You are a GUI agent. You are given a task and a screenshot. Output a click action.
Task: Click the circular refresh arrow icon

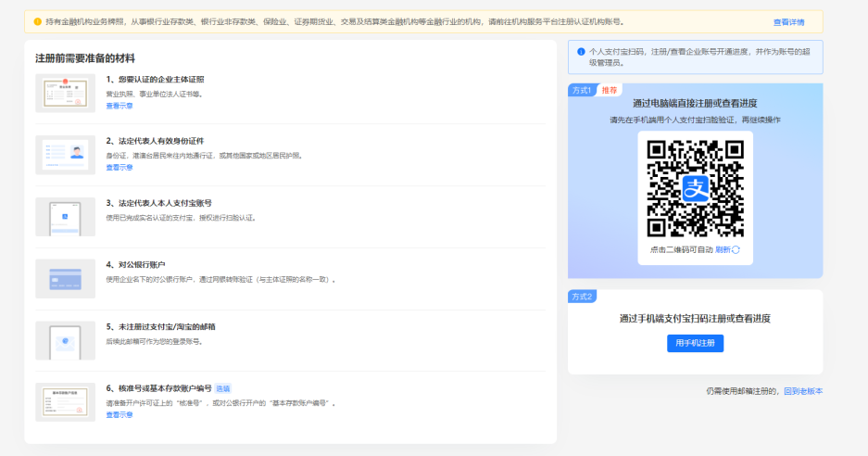(x=736, y=250)
